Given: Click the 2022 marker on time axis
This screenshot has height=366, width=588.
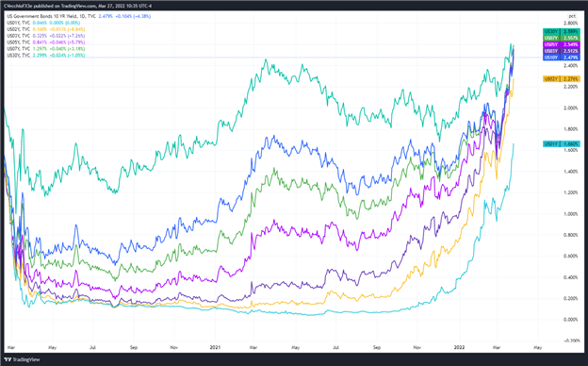Looking at the screenshot, I should [459, 348].
